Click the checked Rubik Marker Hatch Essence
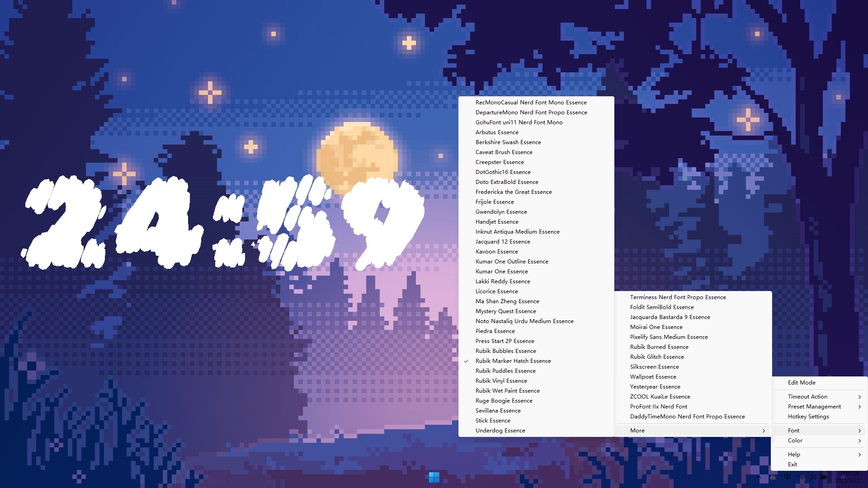The image size is (868, 488). click(x=513, y=361)
